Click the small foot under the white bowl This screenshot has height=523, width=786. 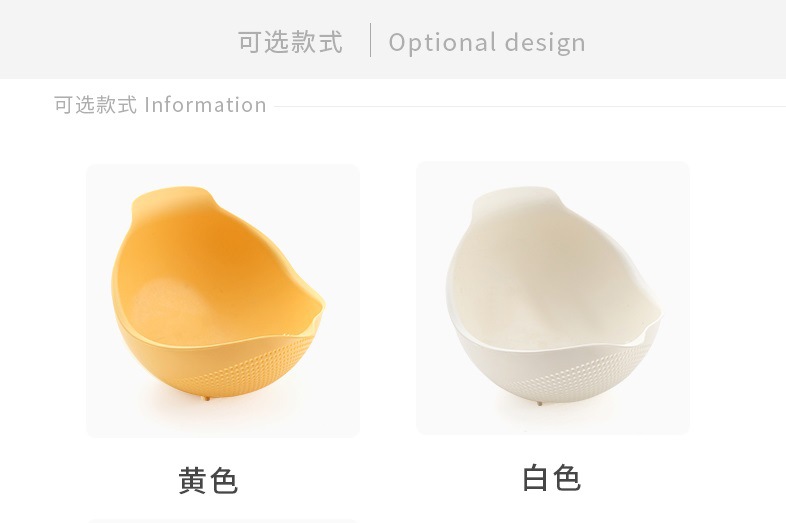(539, 402)
